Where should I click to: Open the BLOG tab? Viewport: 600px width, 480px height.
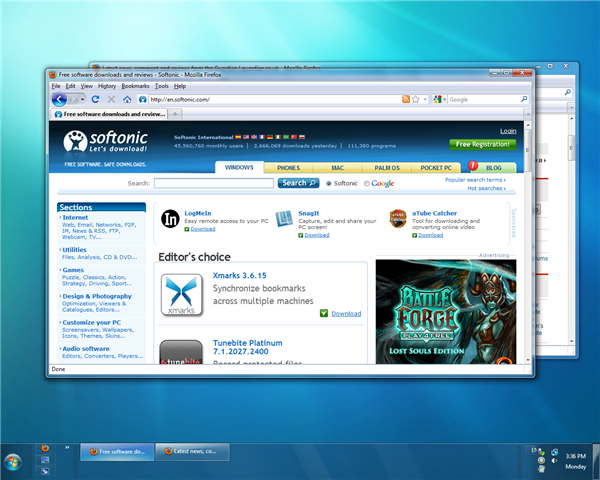(492, 167)
